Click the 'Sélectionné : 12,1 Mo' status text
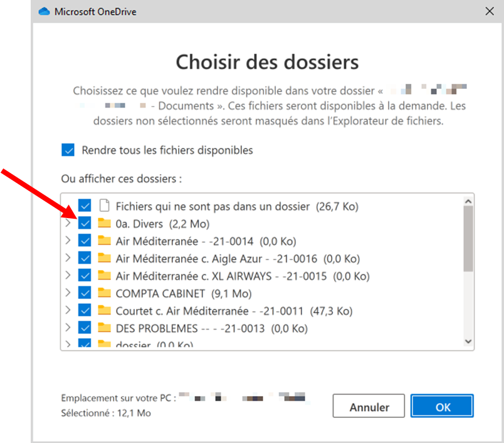 [x=106, y=413]
